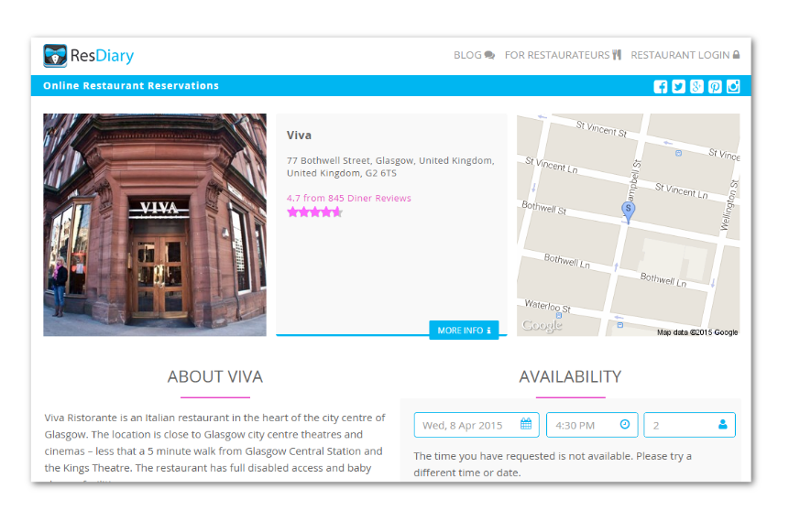The width and height of the screenshot is (789, 532).
Task: Open the date picker for Wed, 8 Apr 2015
Action: pos(467,425)
